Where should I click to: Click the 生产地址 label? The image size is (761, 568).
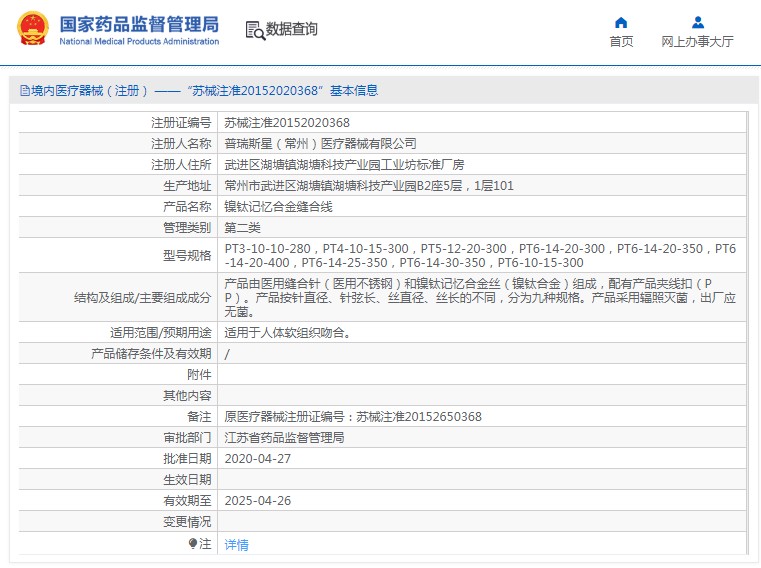(187, 185)
